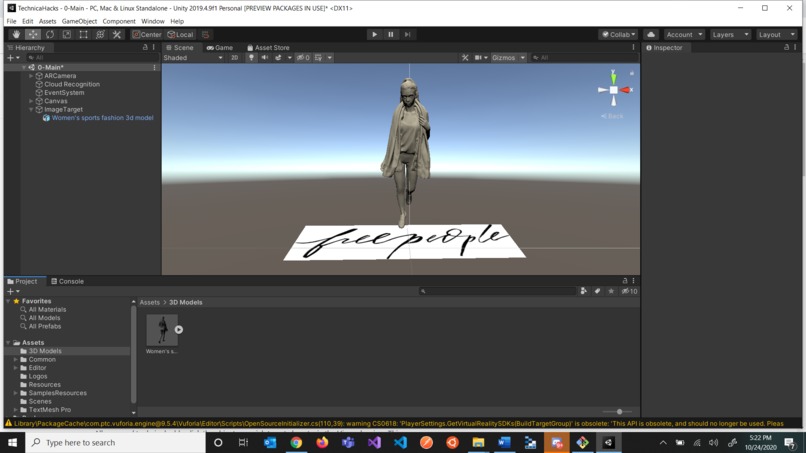This screenshot has width=806, height=453.
Task: Expand the Canvas object
Action: [x=31, y=101]
